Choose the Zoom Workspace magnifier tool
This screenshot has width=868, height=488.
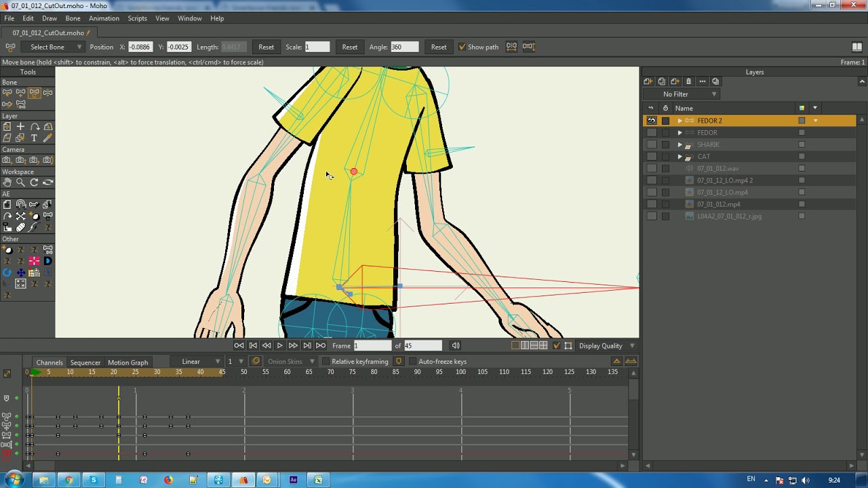[20, 182]
